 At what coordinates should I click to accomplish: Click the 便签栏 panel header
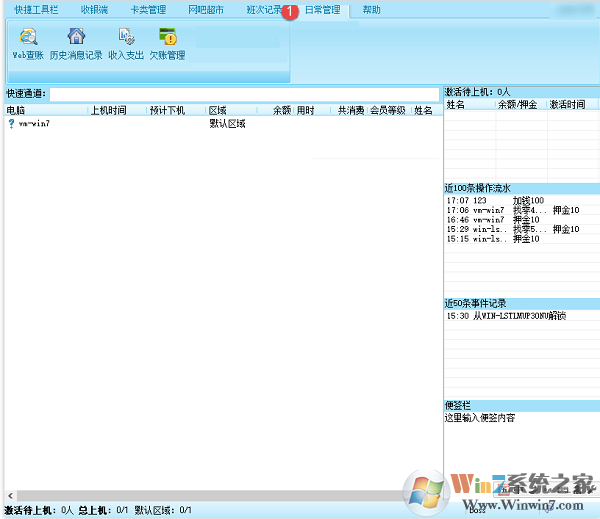522,406
